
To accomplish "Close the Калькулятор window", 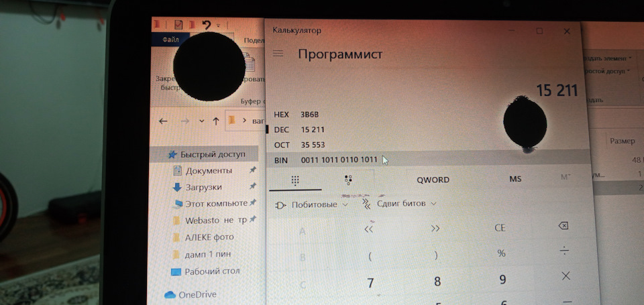I will (567, 31).
